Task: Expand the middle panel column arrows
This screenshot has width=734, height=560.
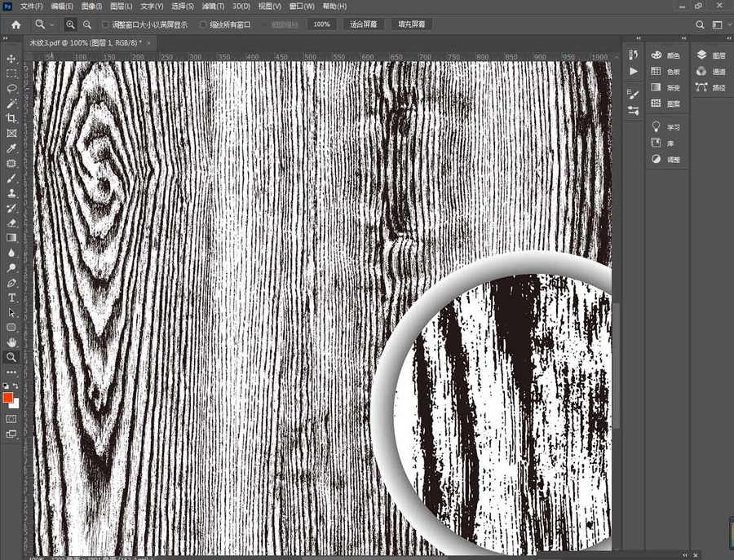Action: click(x=684, y=38)
